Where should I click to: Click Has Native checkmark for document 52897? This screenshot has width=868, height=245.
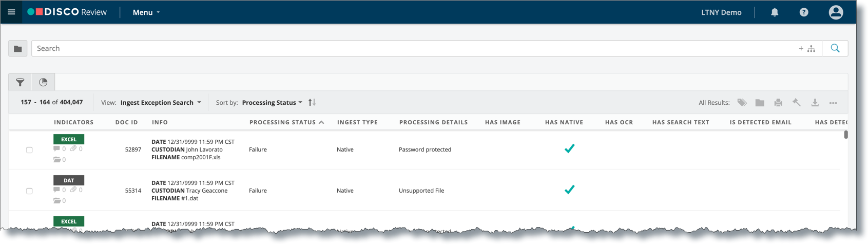pyautogui.click(x=569, y=148)
